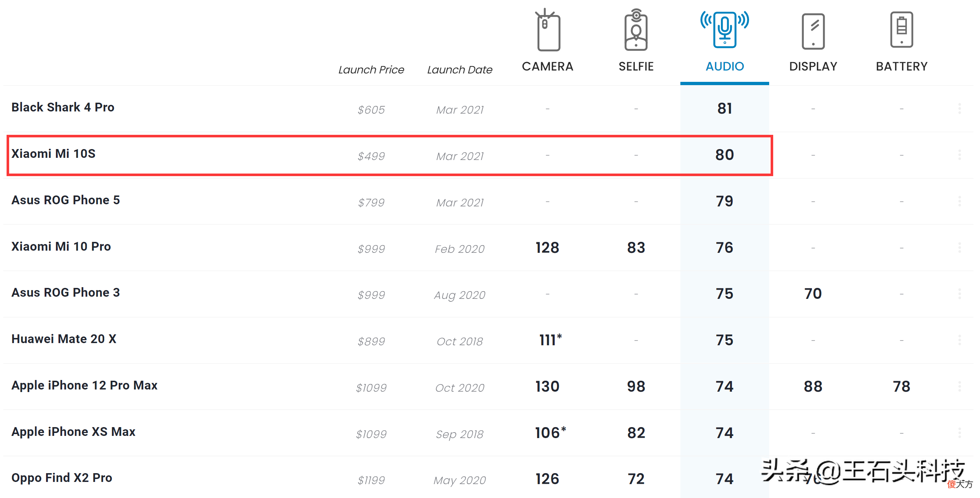Click the audio score 81 for Black Shark
980x498 pixels.
[x=724, y=109]
